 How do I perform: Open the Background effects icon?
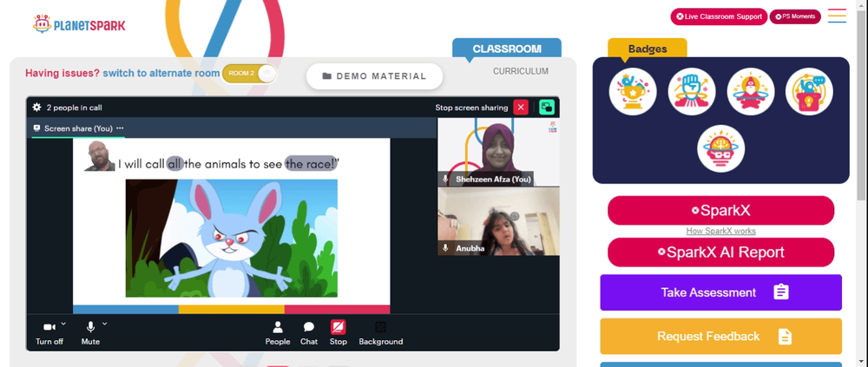click(381, 327)
